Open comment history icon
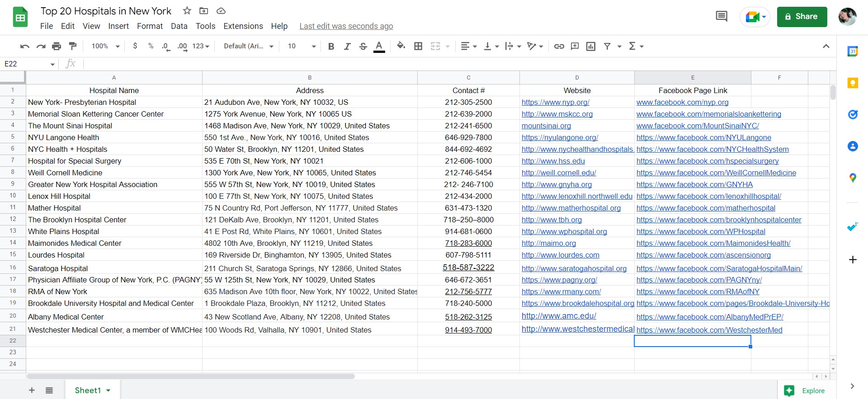The image size is (868, 399). click(722, 17)
